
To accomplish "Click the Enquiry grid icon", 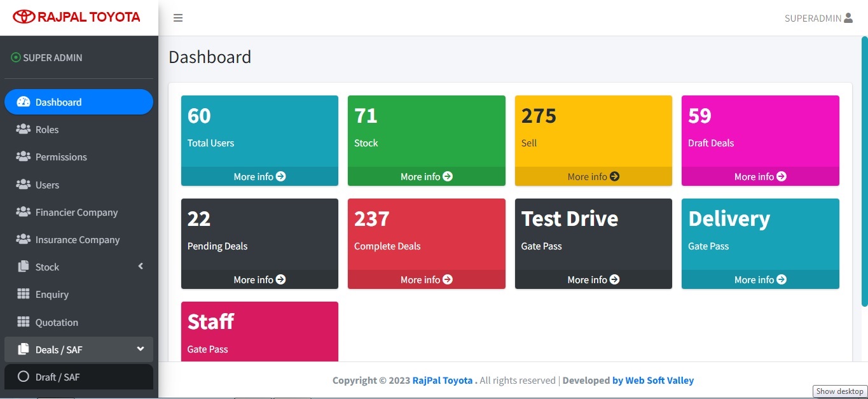I will 24,294.
